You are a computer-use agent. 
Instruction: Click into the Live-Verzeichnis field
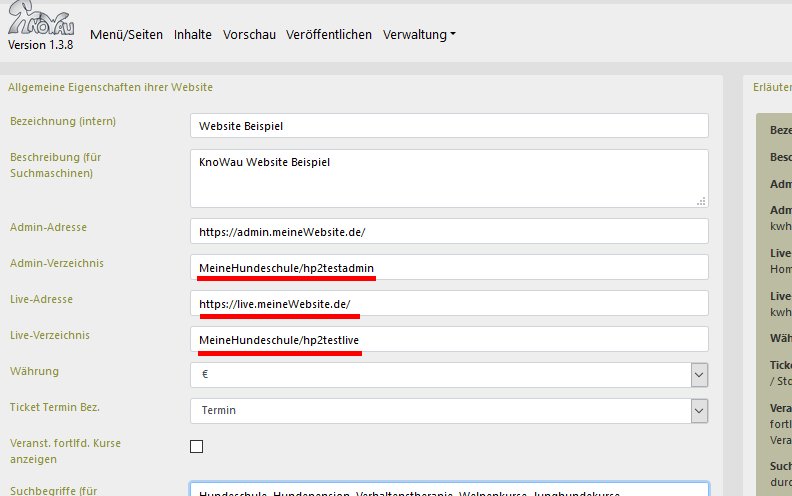click(x=448, y=339)
